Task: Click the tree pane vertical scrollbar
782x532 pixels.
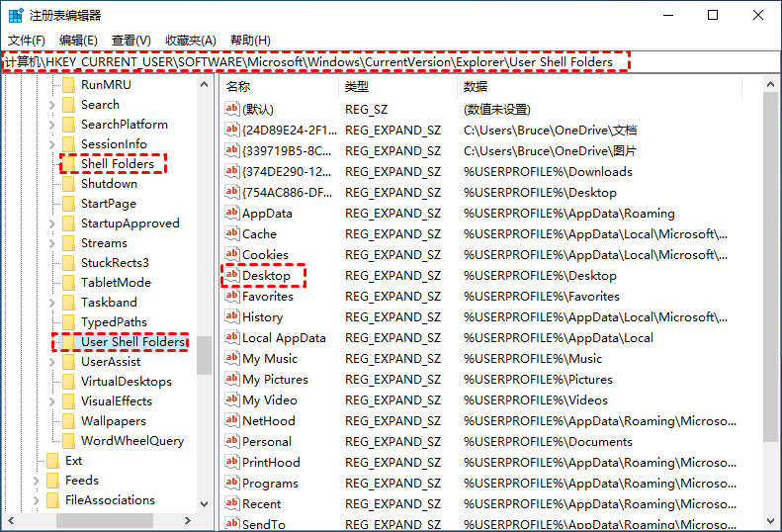Action: click(x=204, y=297)
